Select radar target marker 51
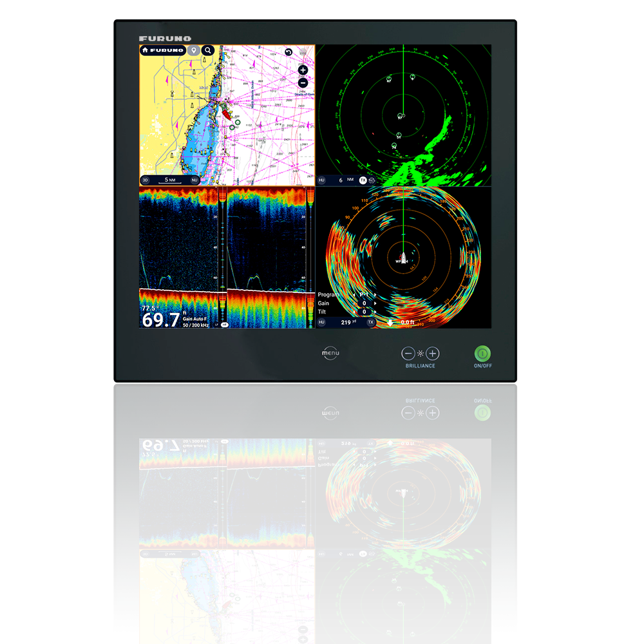 399,135
